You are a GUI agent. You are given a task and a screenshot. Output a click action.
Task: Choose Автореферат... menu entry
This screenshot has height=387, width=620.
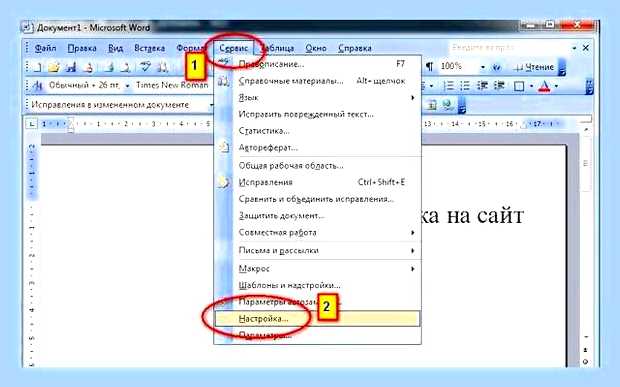318,147
